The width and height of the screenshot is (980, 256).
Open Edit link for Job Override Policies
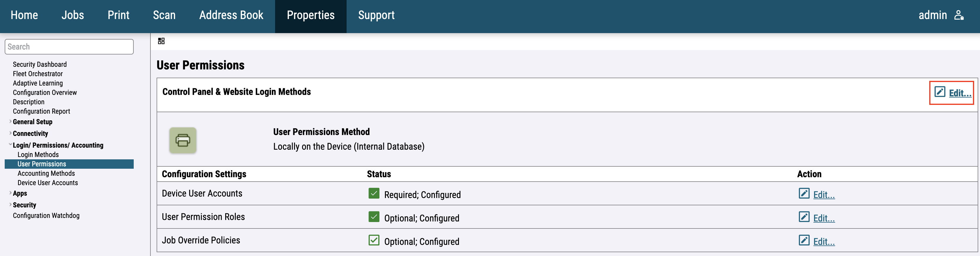[x=824, y=242]
